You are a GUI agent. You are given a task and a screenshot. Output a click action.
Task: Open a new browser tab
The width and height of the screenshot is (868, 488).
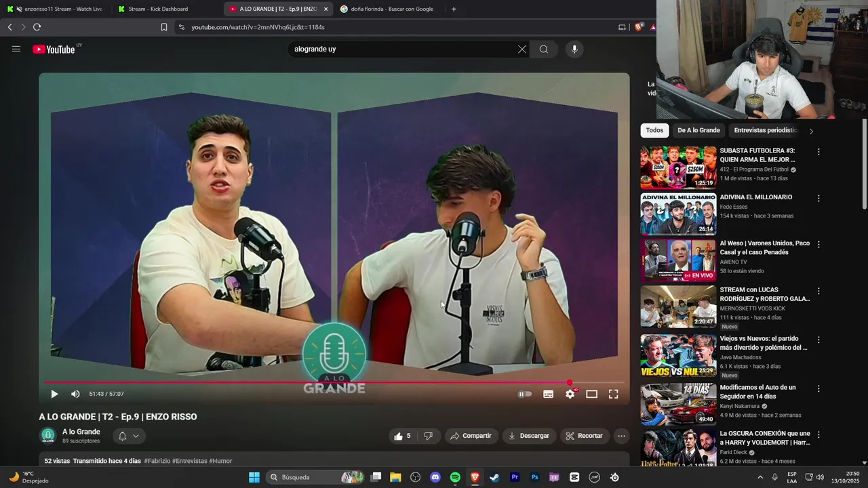[454, 9]
